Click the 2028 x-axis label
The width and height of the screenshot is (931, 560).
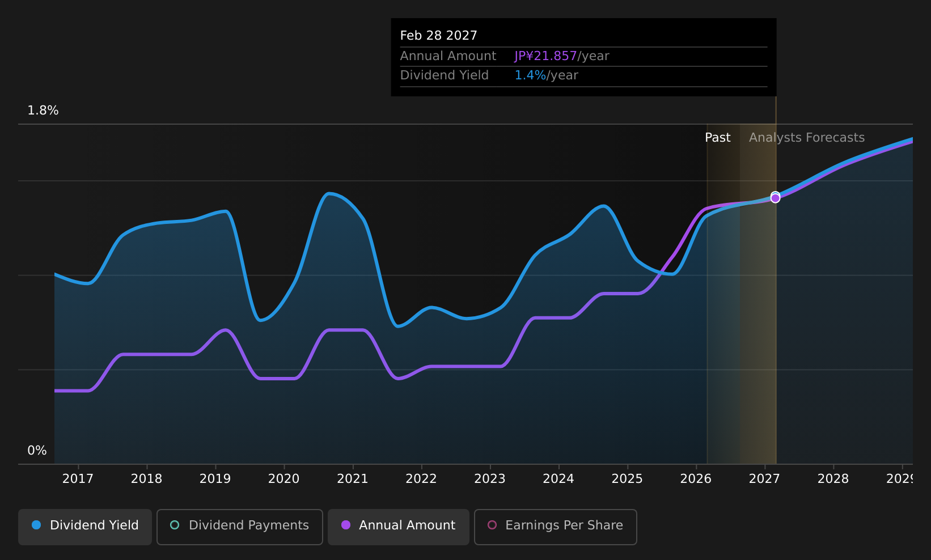833,479
